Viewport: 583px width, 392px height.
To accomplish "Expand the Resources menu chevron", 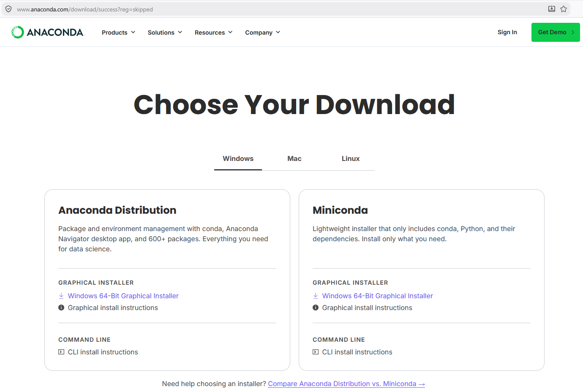I will (x=230, y=32).
